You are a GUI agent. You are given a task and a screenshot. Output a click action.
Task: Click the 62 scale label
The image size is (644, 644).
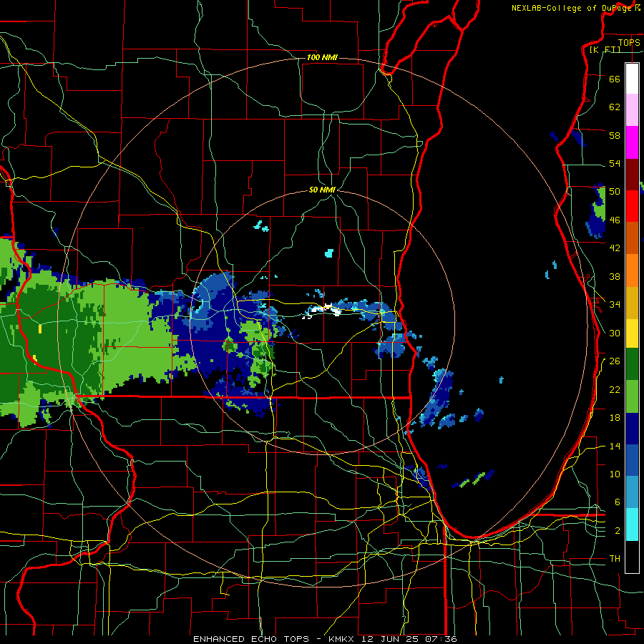click(615, 107)
